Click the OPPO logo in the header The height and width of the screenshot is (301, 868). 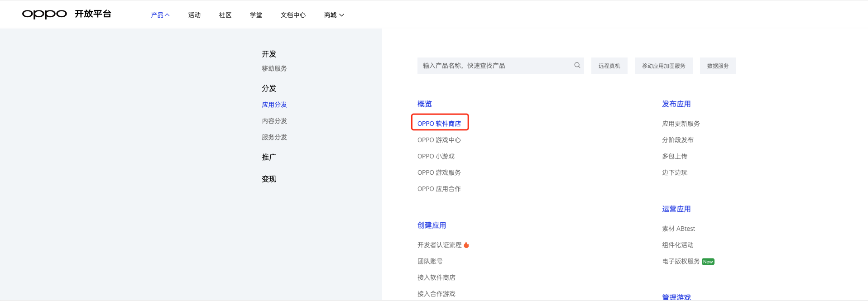pyautogui.click(x=44, y=14)
